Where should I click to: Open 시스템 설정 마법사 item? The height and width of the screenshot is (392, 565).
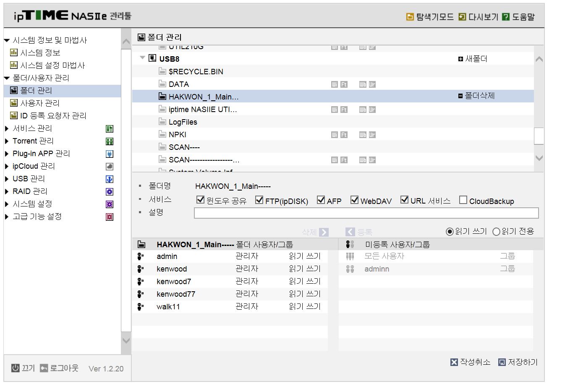click(x=52, y=65)
